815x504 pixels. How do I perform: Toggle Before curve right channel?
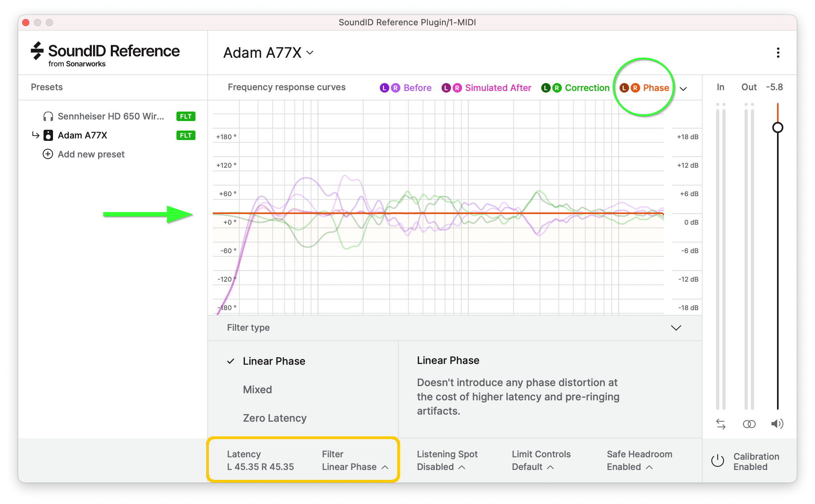pos(395,88)
